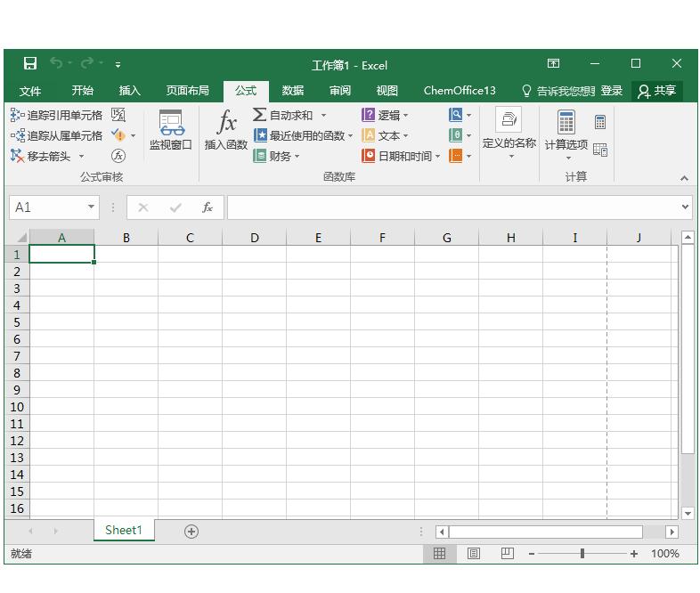
Task: Open the 逻辑 functions dropdown
Action: pos(385,115)
